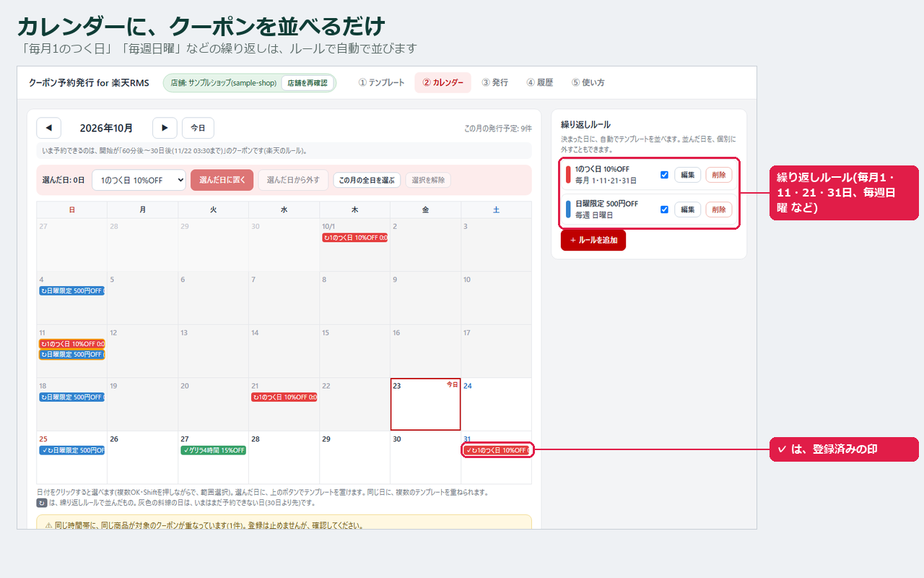Open the 日曜限定 500円OFF coupon on the 4th
This screenshot has width=924, height=578.
71,290
